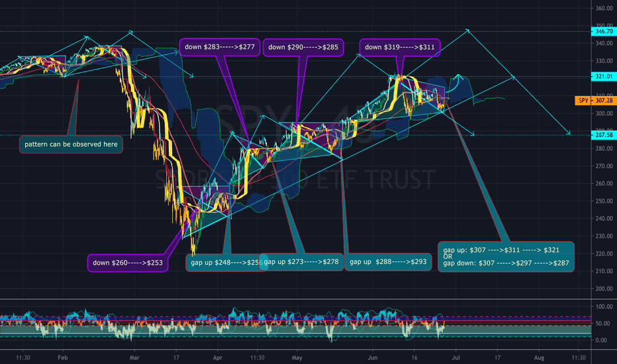Select the SPY 307.28 last price tag
Viewport: 617px width, 364px height.
pos(596,101)
